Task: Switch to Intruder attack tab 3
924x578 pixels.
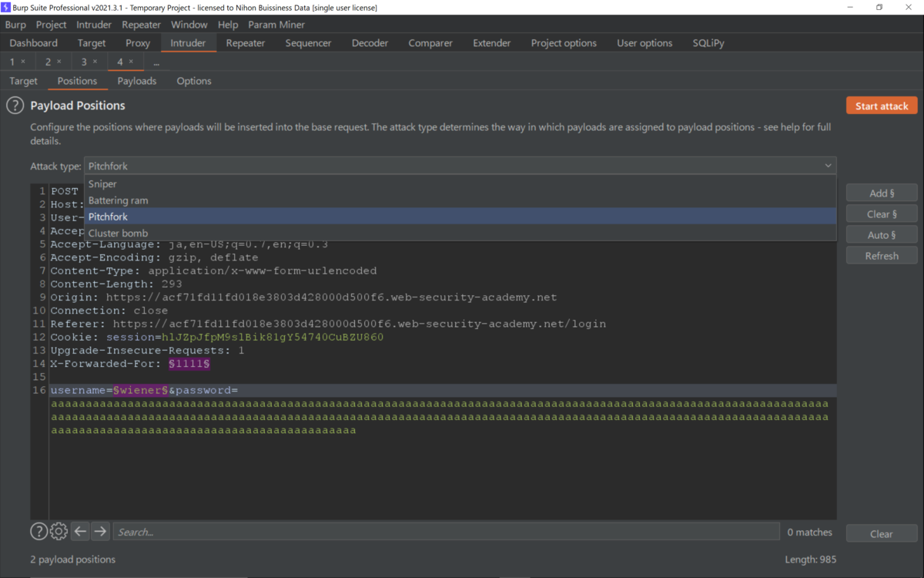Action: coord(84,62)
